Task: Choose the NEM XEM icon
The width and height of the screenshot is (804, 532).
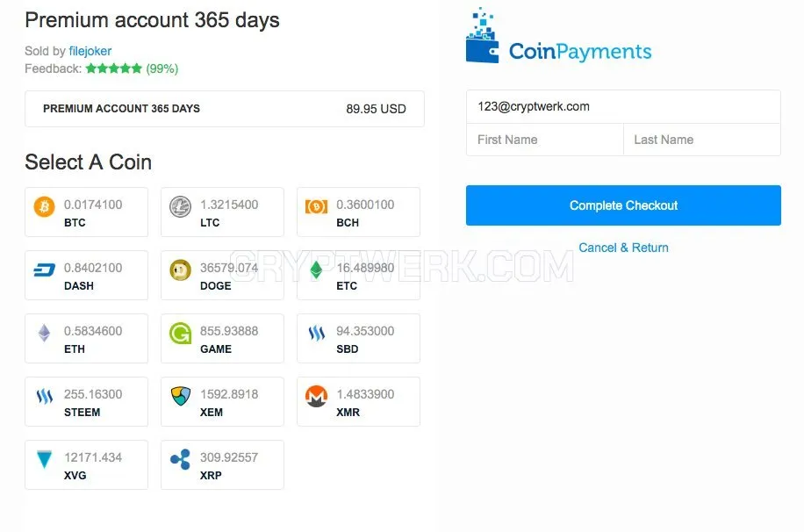Action: point(181,396)
